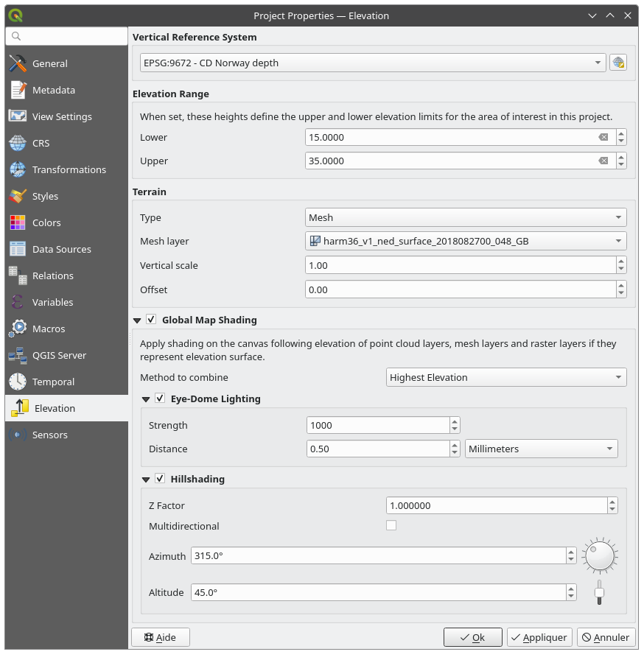Expand the Method to combine dropdown

click(x=506, y=377)
